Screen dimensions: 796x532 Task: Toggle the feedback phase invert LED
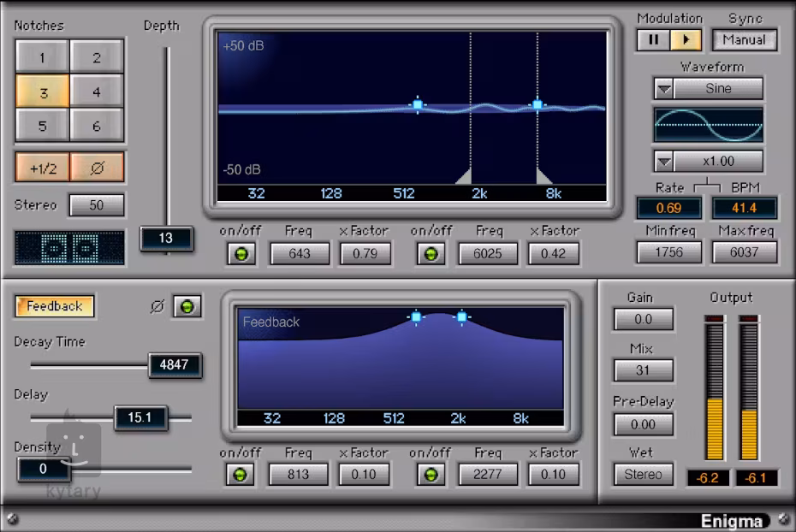point(187,306)
